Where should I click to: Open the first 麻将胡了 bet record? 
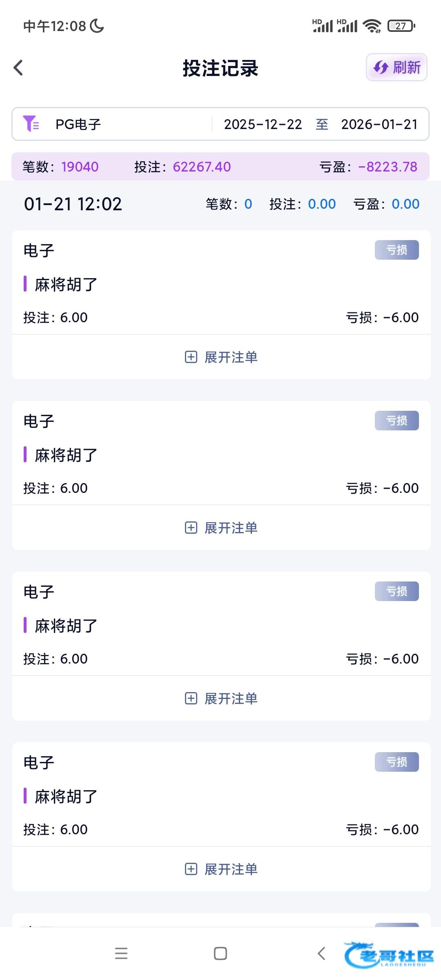click(66, 285)
